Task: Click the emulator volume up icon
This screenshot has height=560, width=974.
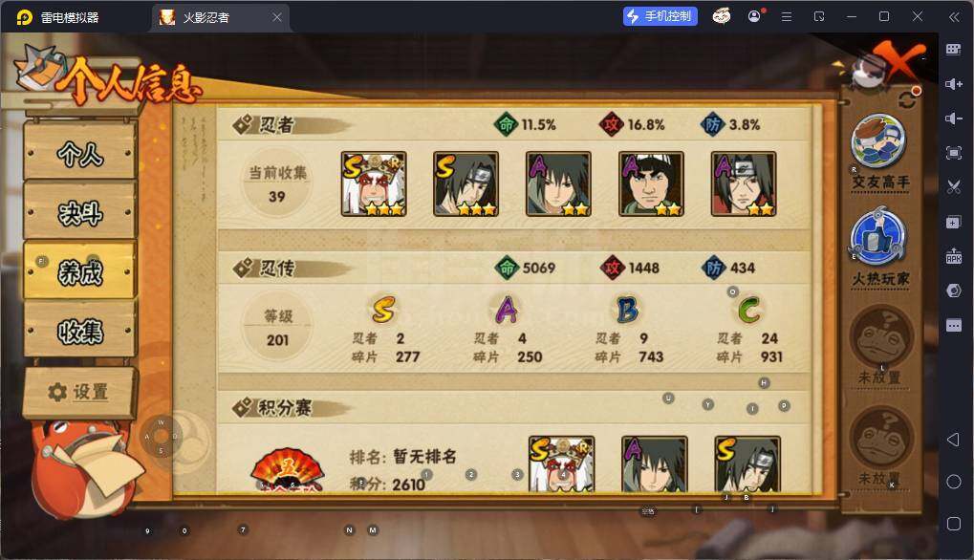Action: click(x=954, y=84)
